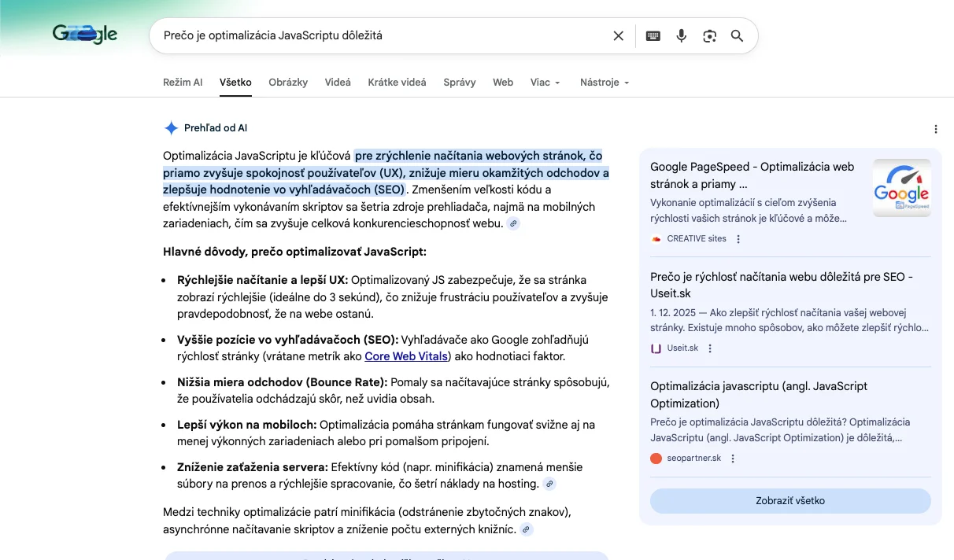Open the on-screen keyboard input tool
Viewport: 954px width, 560px height.
click(x=653, y=35)
